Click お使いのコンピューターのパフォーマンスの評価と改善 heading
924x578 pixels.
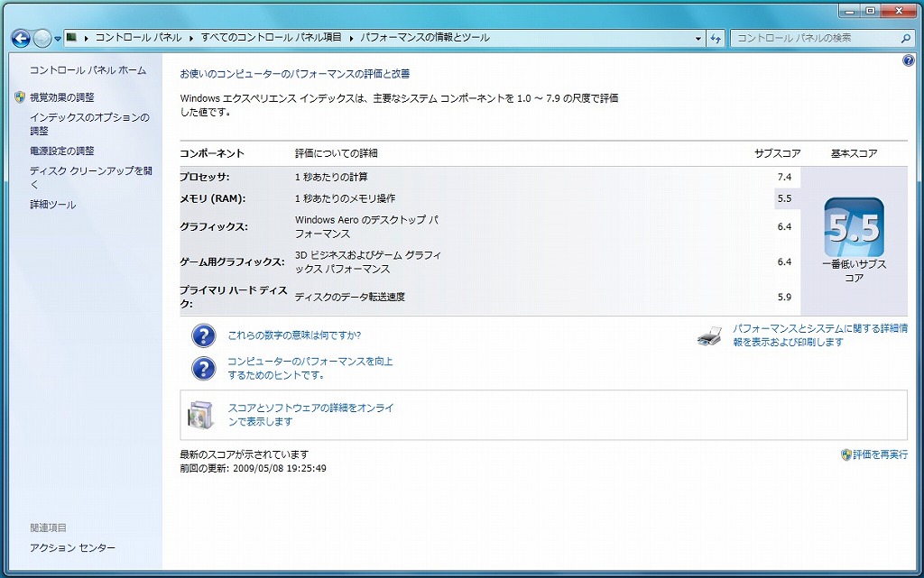295,74
